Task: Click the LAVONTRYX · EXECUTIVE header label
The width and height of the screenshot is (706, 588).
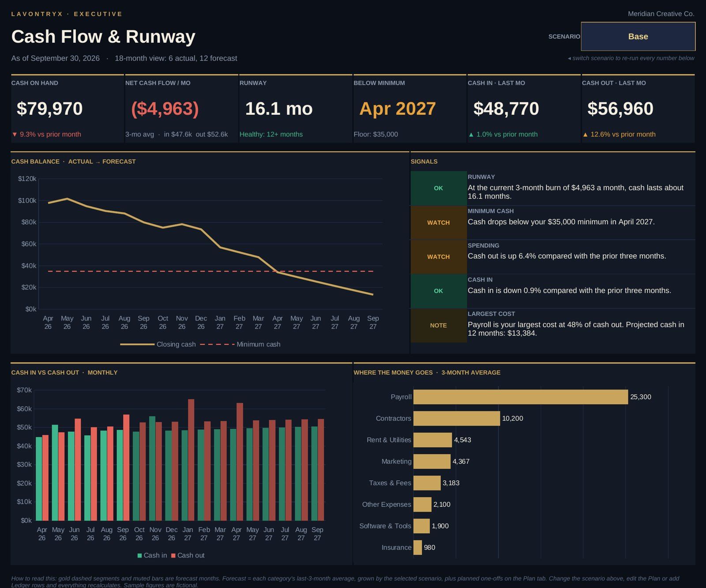Action: point(67,14)
